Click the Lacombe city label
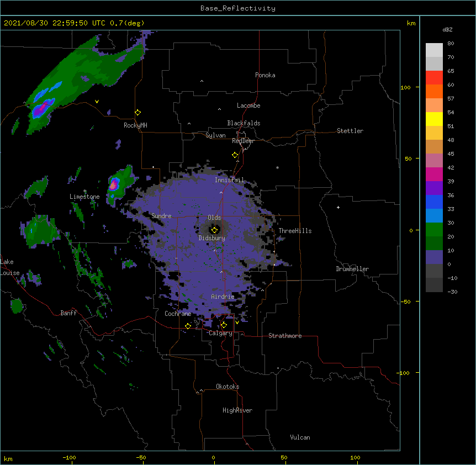Viewport: 476px width, 465px height. [248, 105]
